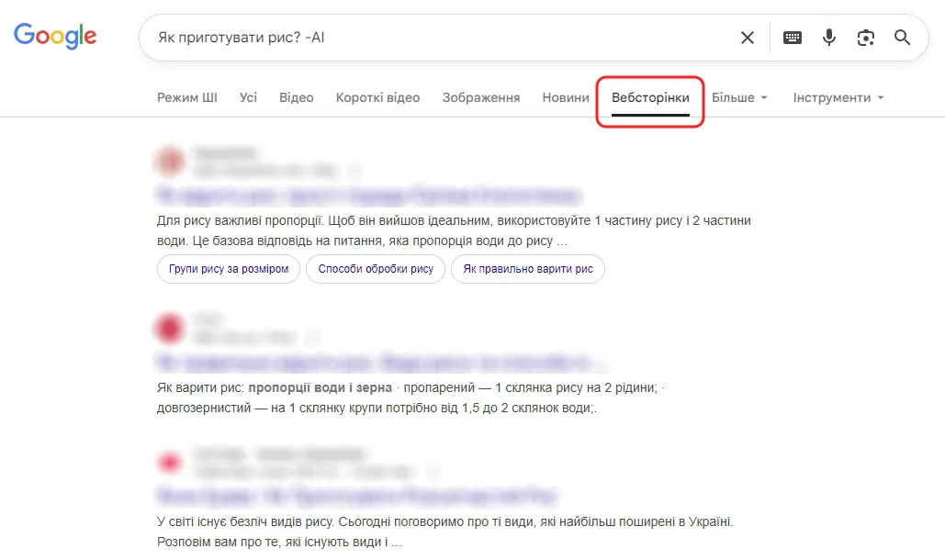The width and height of the screenshot is (945, 560).
Task: Expand the Інструменти dropdown
Action: point(838,97)
